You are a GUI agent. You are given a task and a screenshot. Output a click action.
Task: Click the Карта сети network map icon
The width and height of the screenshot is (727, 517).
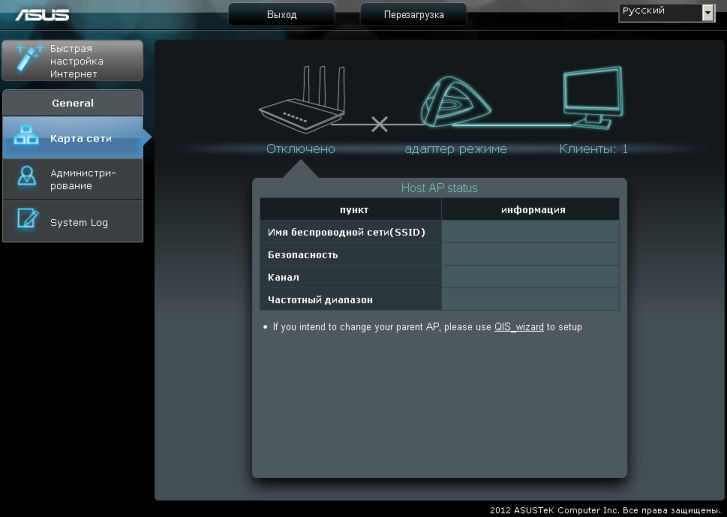pos(25,139)
